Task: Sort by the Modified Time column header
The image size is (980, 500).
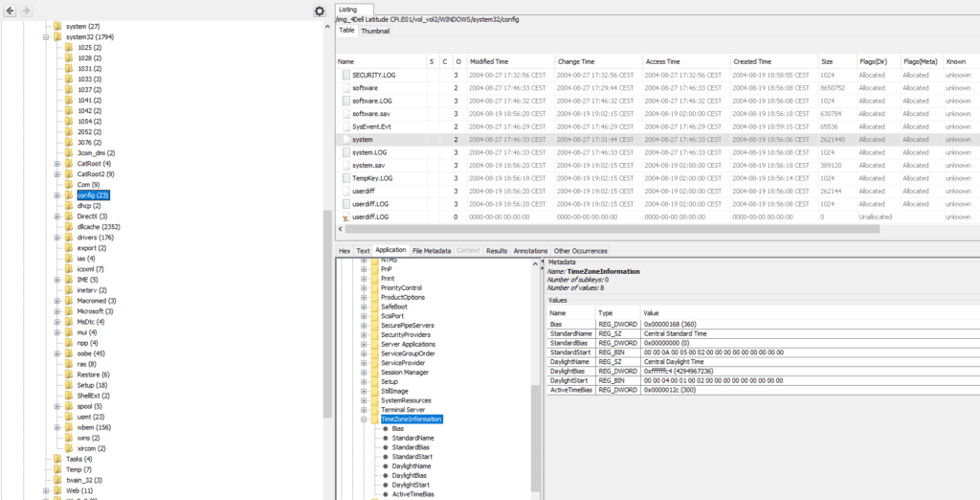Action: pos(511,62)
